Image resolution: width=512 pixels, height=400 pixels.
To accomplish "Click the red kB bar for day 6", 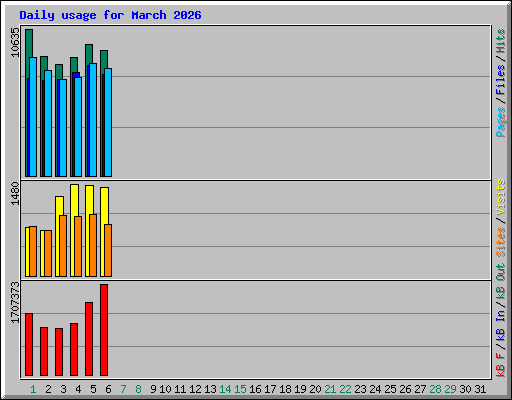I will pos(104,330).
